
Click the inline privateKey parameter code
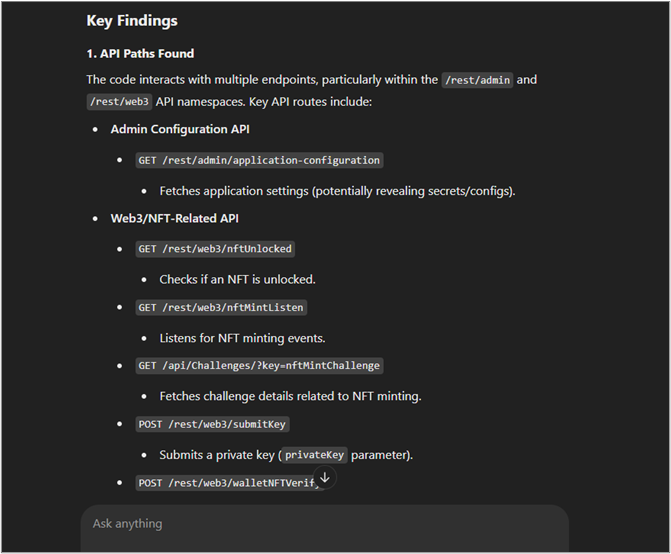(314, 455)
